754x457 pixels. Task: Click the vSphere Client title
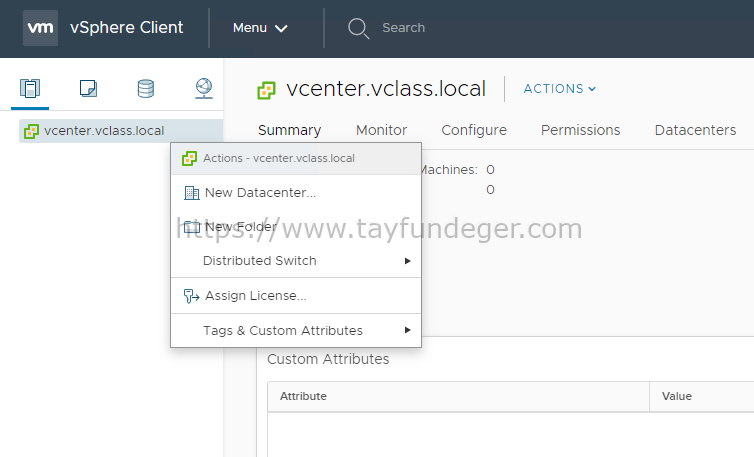[126, 28]
